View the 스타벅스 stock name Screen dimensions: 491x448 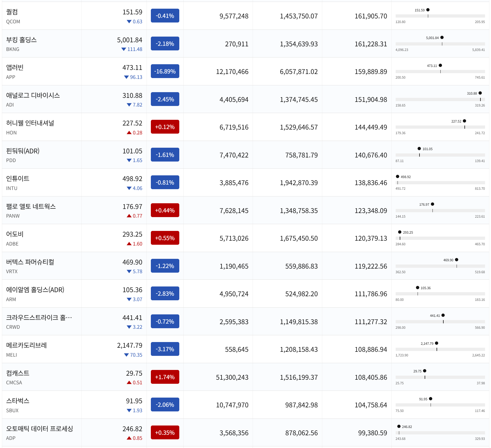point(18,401)
